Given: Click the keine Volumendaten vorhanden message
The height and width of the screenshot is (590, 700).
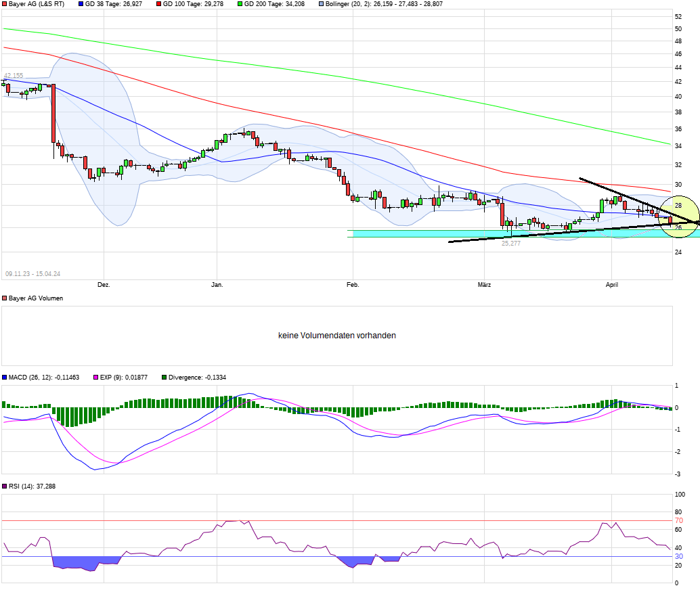Looking at the screenshot, I should coord(336,335).
